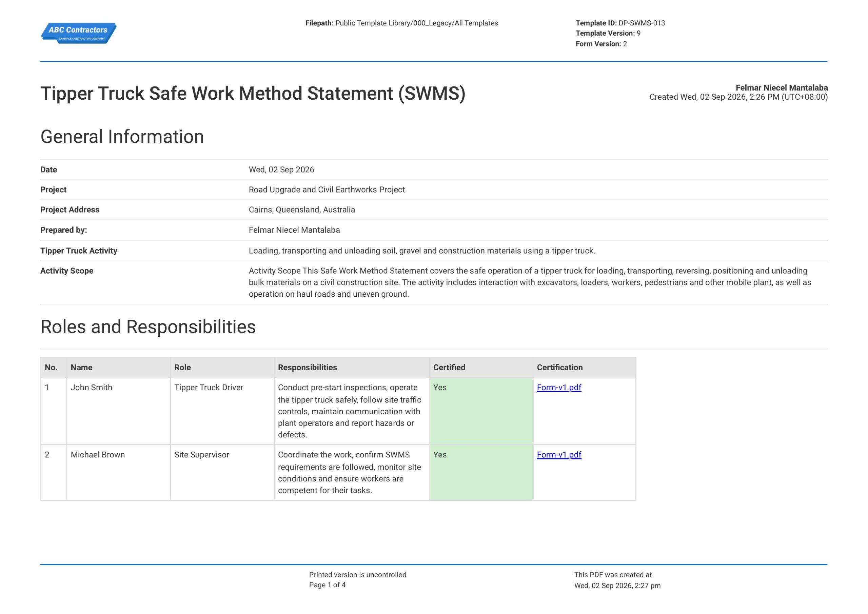Click the Roles and Responsibilities heading
This screenshot has width=868, height=614.
(148, 326)
